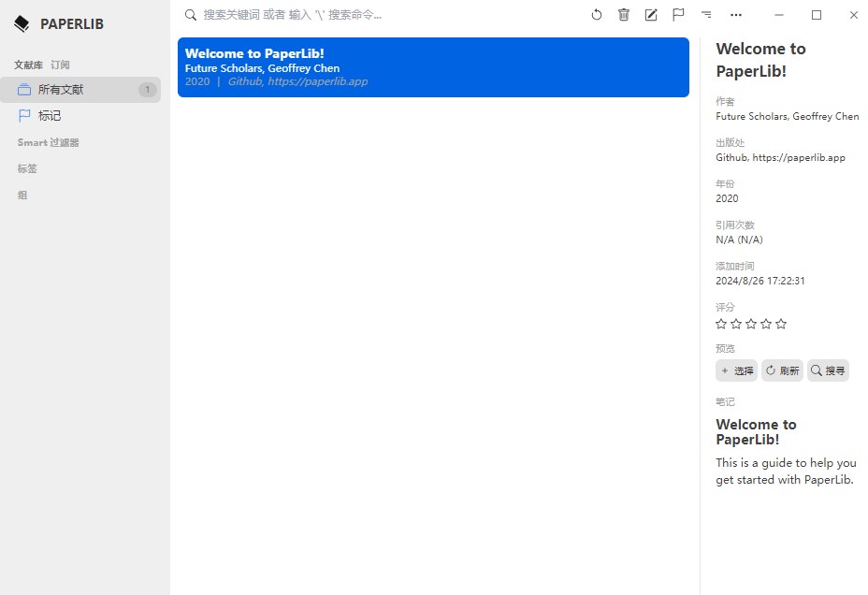The image size is (868, 595).
Task: Focus the search keywords input field
Action: pyautogui.click(x=374, y=15)
